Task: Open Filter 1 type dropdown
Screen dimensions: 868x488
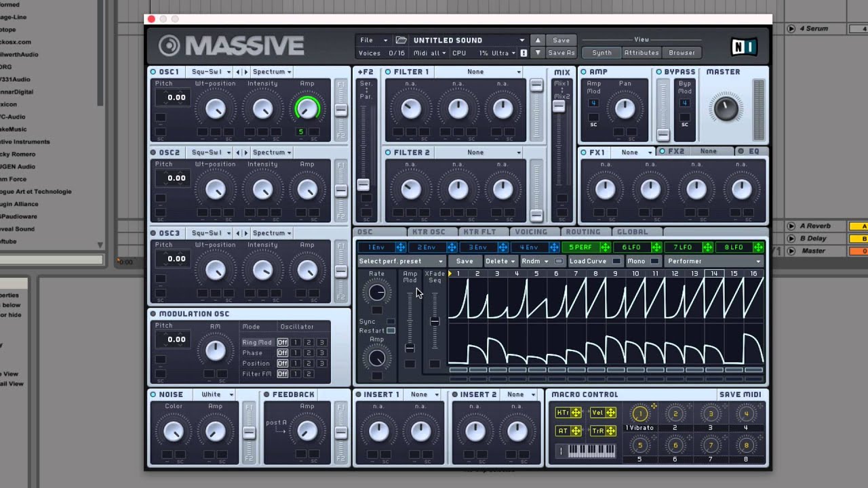Action: 479,72
